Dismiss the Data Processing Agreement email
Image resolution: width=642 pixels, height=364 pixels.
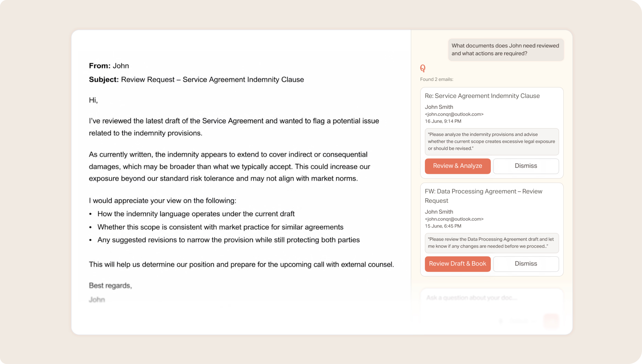point(526,264)
